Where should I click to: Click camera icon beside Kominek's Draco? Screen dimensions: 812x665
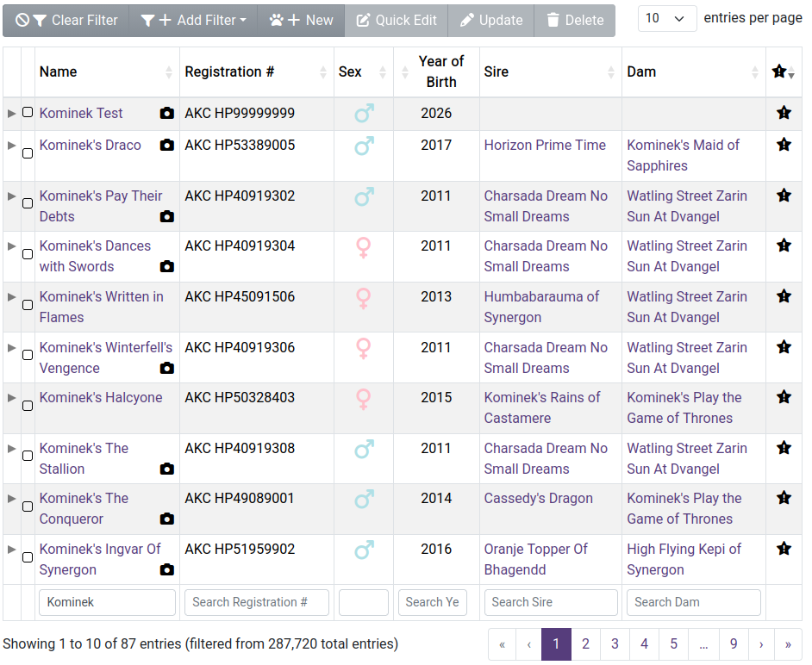point(166,145)
